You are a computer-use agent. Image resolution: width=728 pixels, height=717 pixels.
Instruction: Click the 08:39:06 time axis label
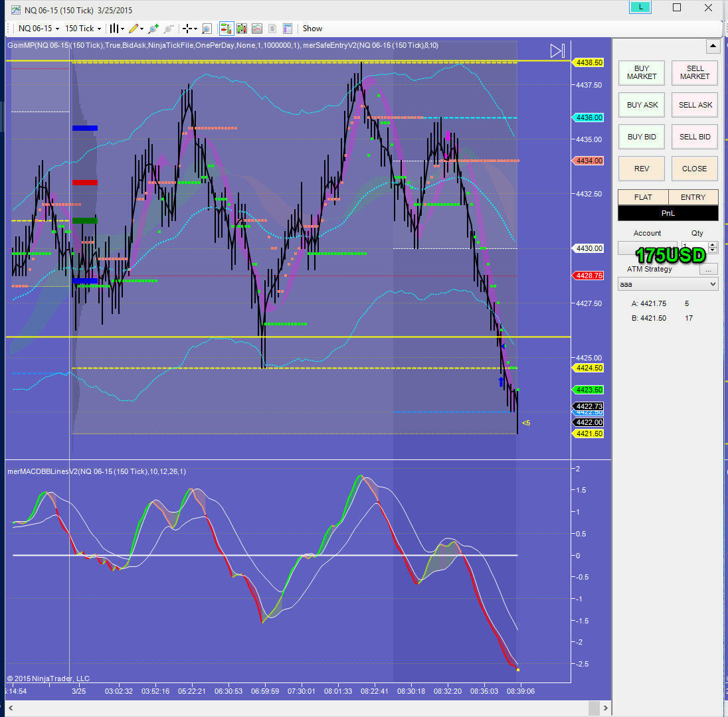point(521,691)
